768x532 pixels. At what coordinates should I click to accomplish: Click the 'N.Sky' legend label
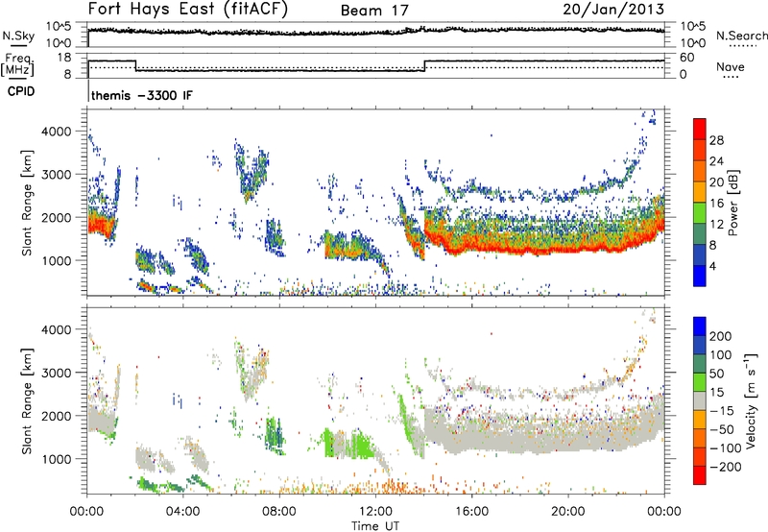[18, 36]
